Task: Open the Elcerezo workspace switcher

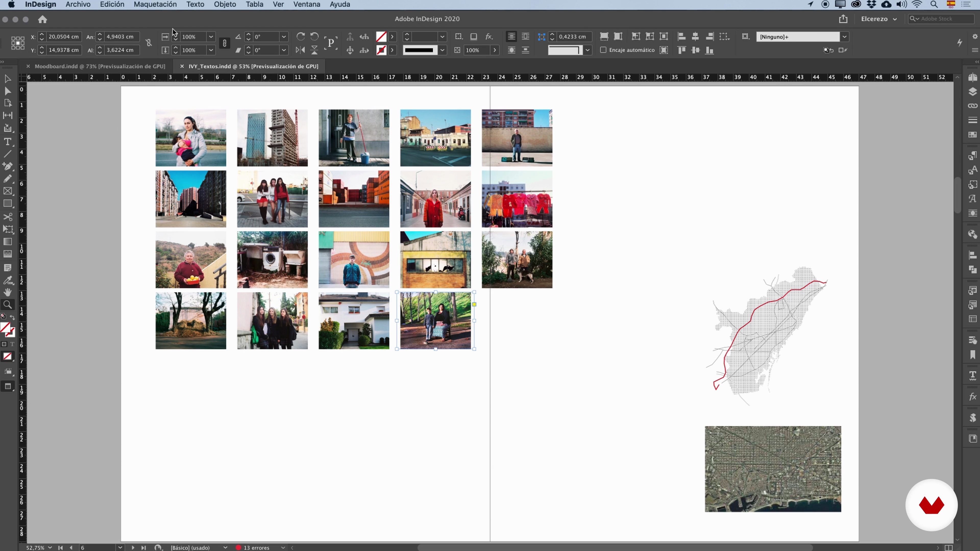Action: pyautogui.click(x=879, y=19)
